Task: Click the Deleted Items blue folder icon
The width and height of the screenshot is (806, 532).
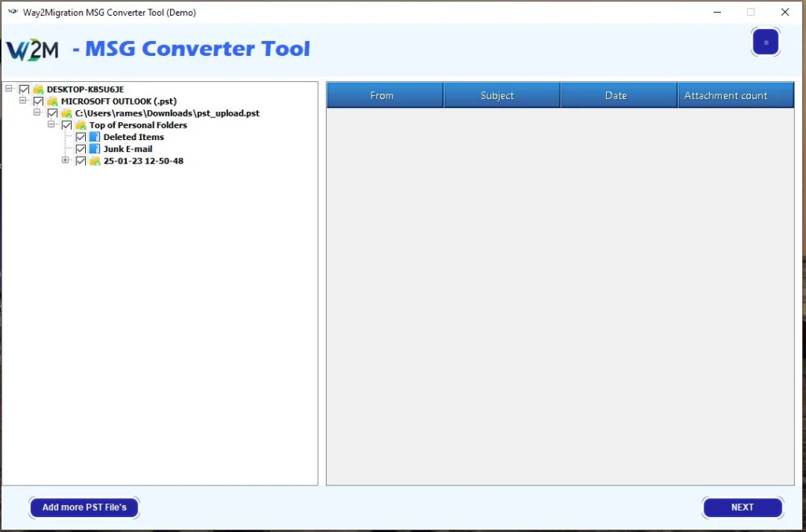Action: pyautogui.click(x=94, y=137)
